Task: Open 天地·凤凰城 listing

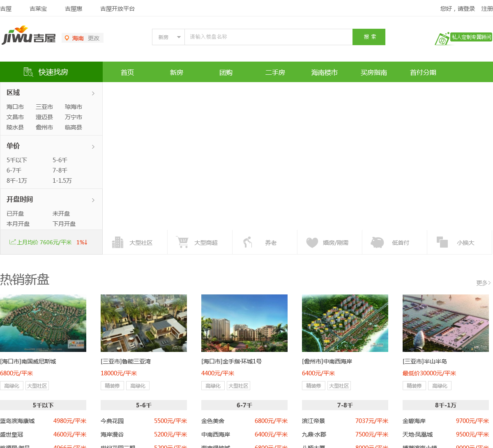Action: click(x=418, y=434)
